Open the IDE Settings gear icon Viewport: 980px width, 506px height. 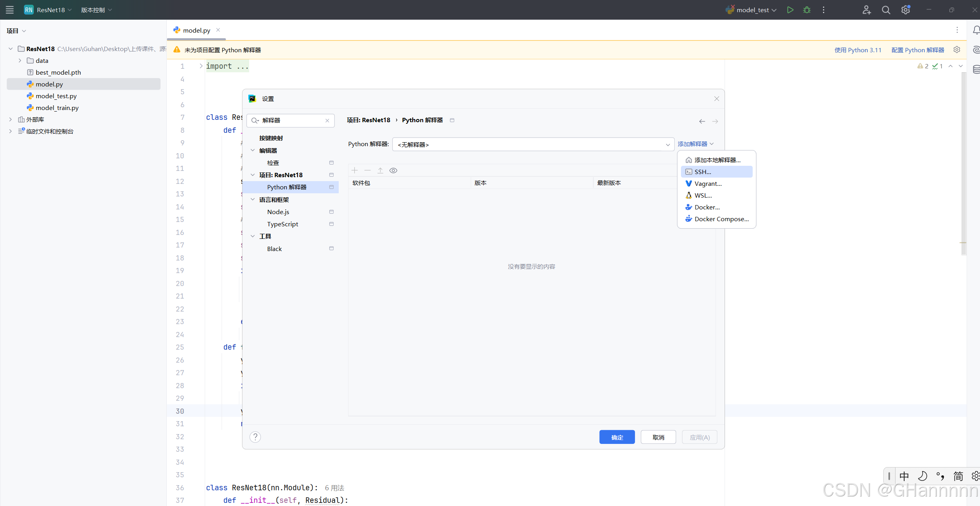(x=906, y=10)
